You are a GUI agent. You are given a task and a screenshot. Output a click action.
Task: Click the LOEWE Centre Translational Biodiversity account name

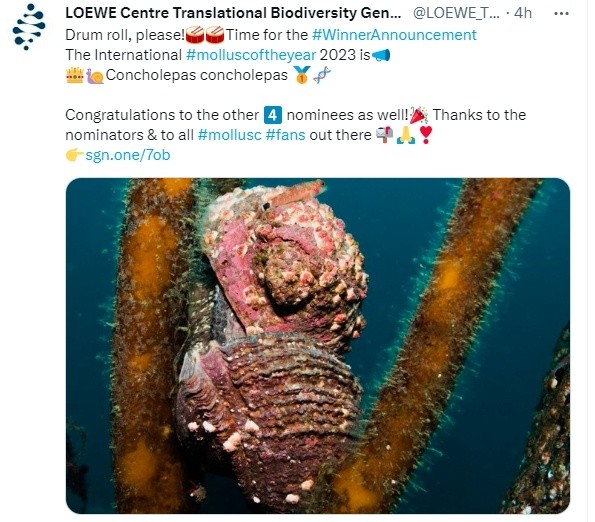pos(233,13)
